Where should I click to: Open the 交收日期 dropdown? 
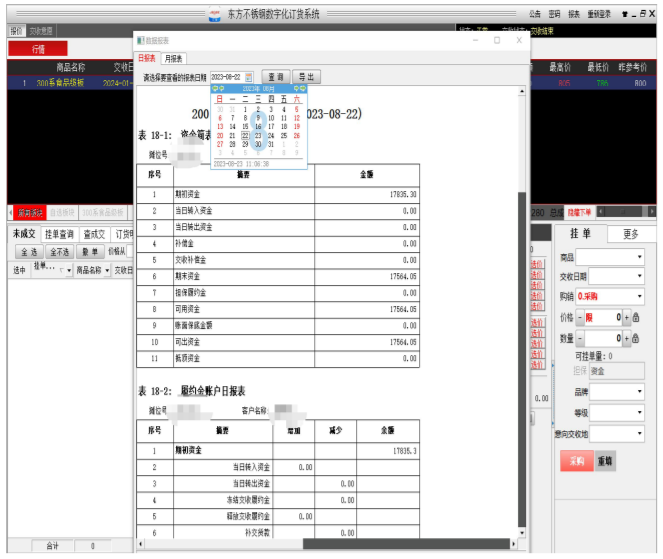pos(639,277)
